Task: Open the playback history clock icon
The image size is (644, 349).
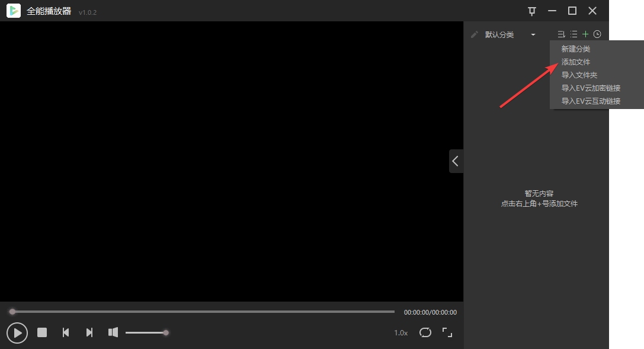Action: [x=597, y=34]
